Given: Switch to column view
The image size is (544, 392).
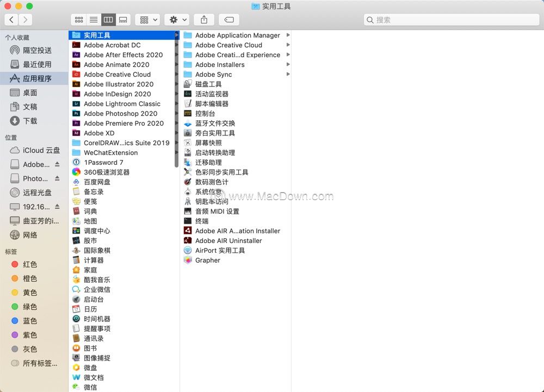Looking at the screenshot, I should [x=108, y=20].
